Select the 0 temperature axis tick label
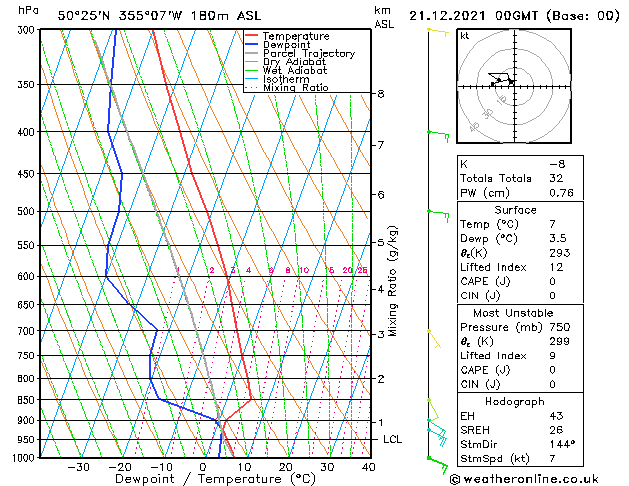 click(x=203, y=467)
